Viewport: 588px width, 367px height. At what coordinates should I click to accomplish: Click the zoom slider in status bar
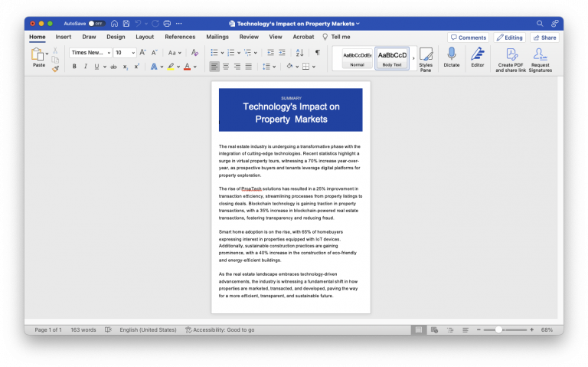(499, 329)
